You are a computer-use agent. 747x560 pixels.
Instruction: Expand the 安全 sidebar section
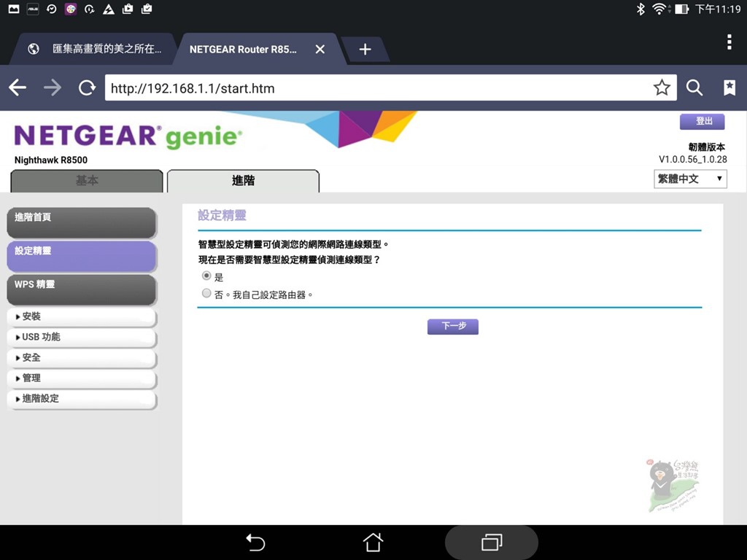click(x=82, y=357)
